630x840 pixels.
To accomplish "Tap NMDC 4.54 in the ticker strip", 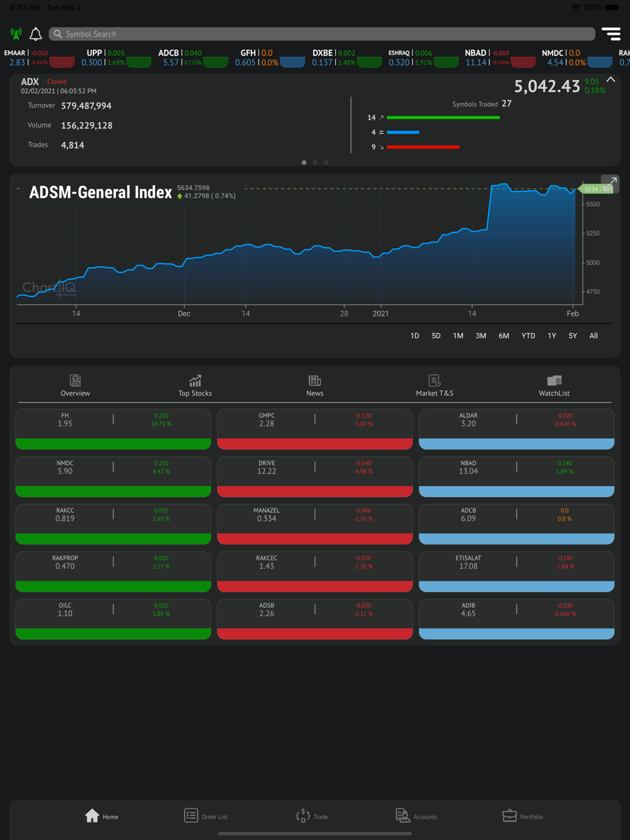I will click(x=577, y=58).
